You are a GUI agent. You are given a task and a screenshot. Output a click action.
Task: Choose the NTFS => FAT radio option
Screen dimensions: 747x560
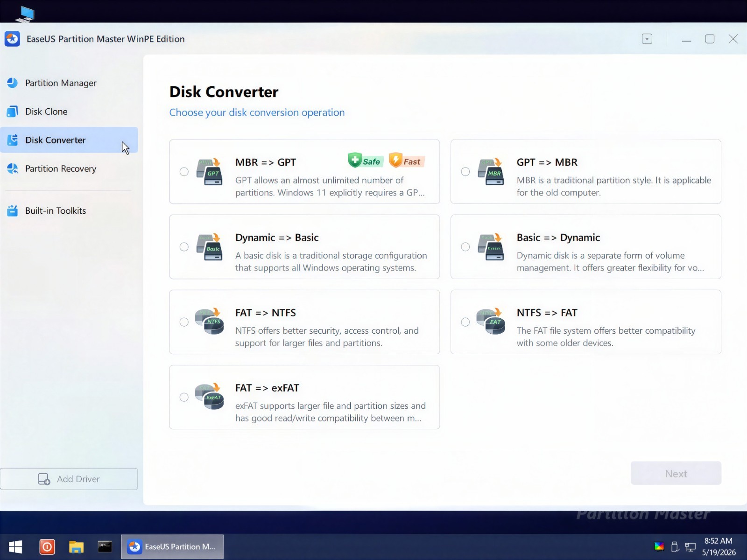tap(465, 322)
